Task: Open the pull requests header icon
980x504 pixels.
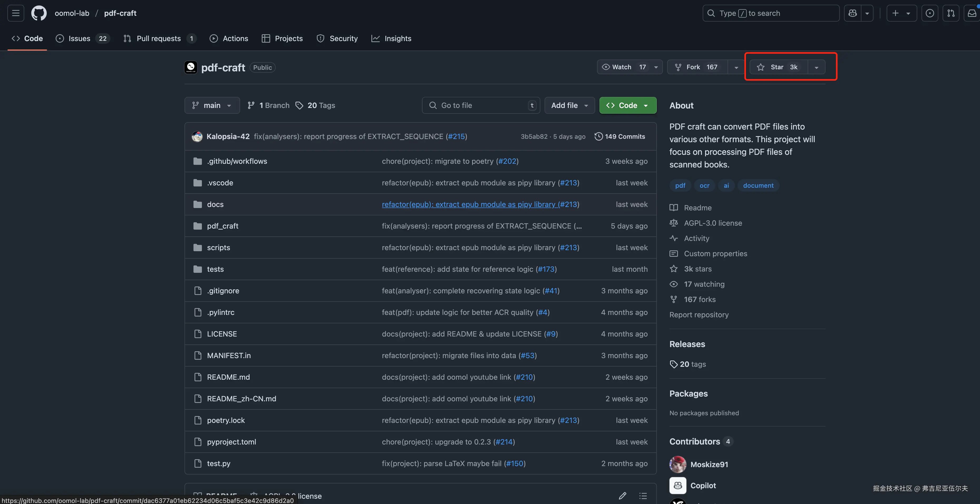Action: coord(951,13)
